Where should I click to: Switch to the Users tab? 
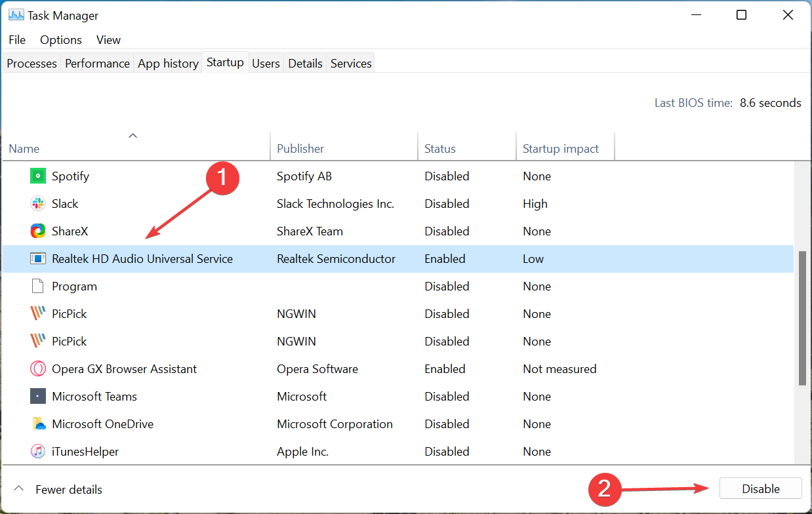pos(266,64)
